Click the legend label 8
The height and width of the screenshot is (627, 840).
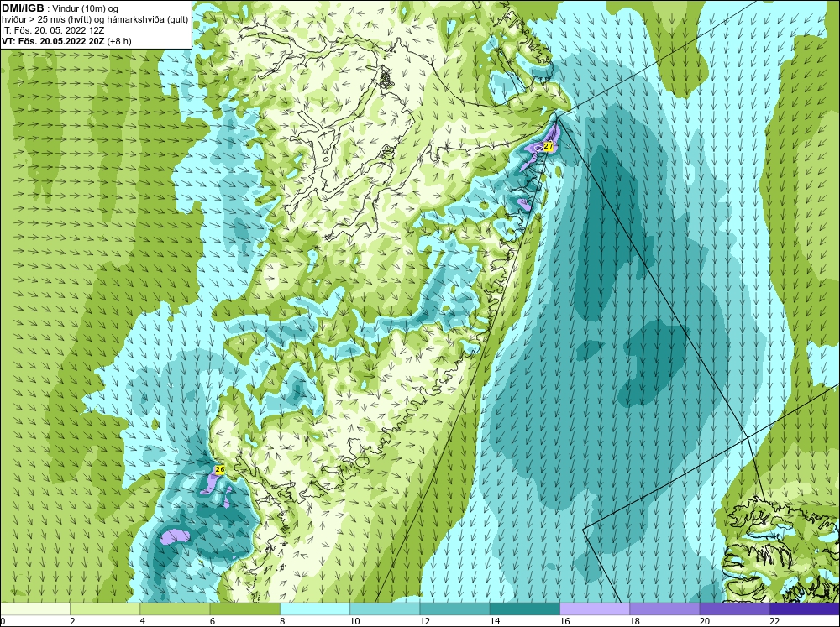tap(281, 621)
